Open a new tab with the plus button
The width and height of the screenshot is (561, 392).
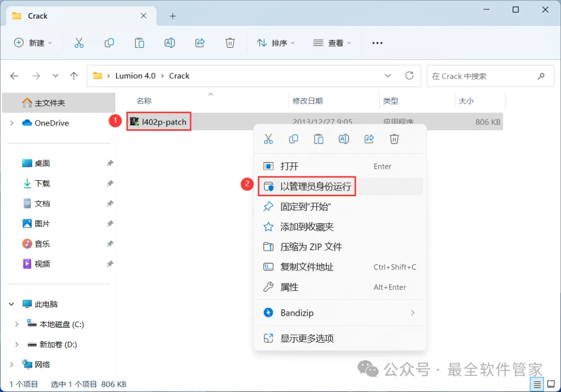[173, 16]
